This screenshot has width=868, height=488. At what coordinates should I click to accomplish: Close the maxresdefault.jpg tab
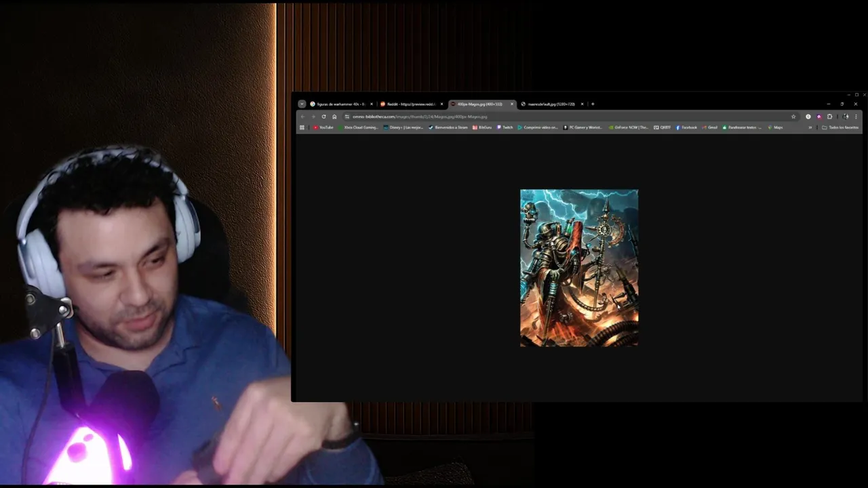[582, 104]
